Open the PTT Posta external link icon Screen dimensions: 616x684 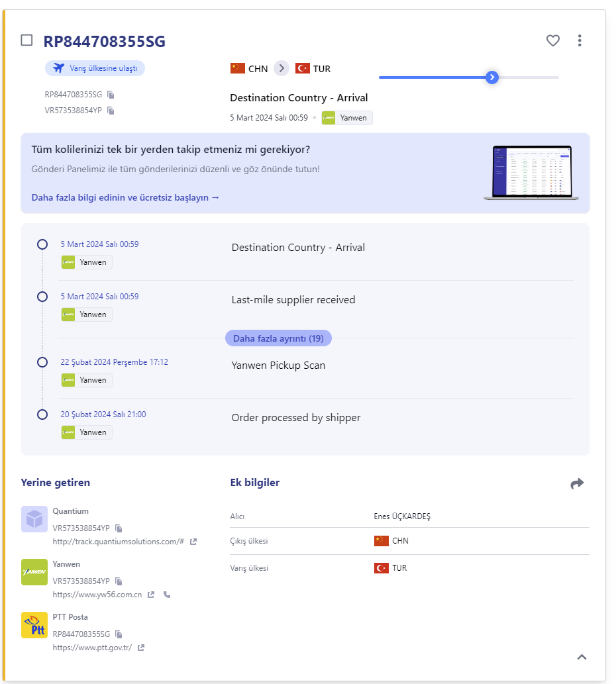141,648
